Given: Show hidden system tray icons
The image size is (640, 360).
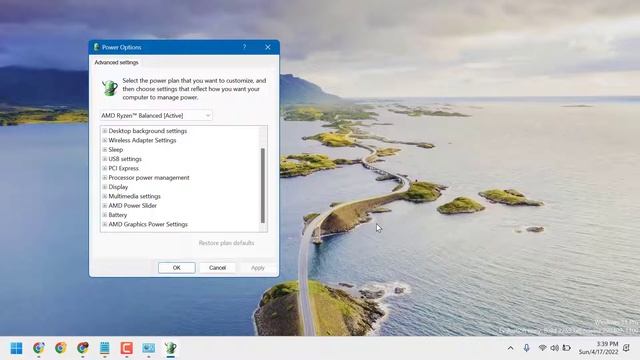Looking at the screenshot, I should 511,348.
